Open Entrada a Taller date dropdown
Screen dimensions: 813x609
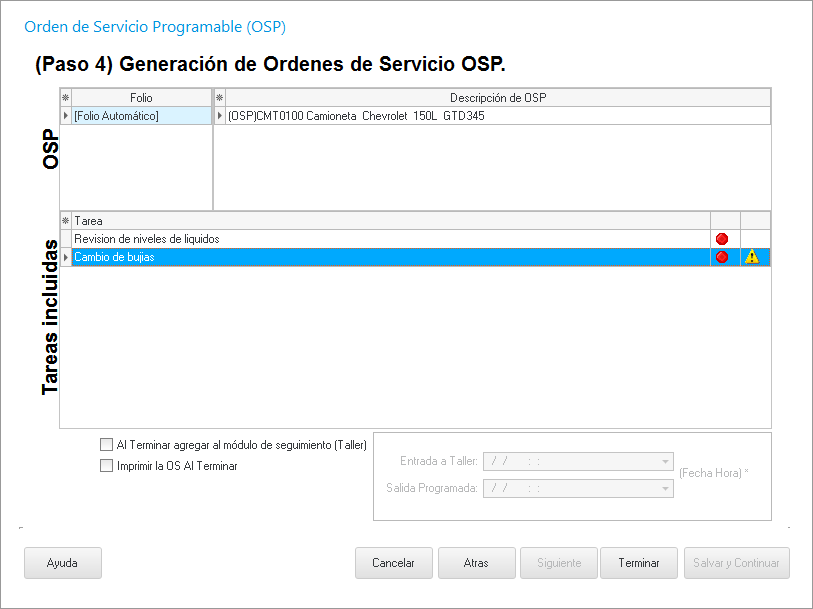point(665,461)
